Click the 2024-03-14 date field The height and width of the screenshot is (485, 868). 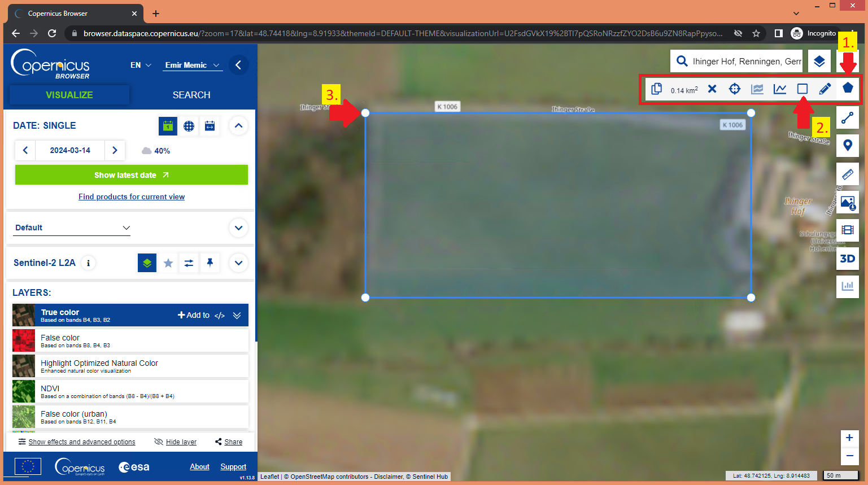pyautogui.click(x=70, y=150)
